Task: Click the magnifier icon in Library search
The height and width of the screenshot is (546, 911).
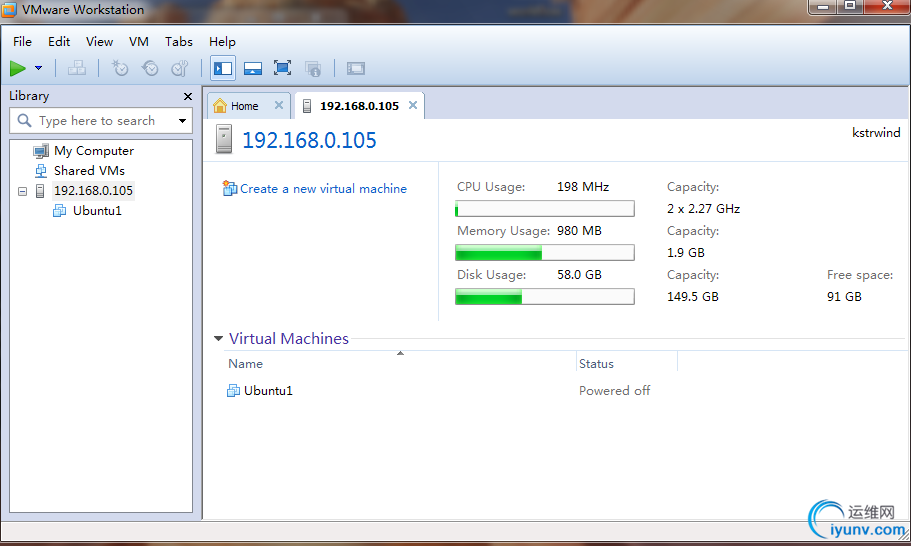Action: click(x=24, y=120)
